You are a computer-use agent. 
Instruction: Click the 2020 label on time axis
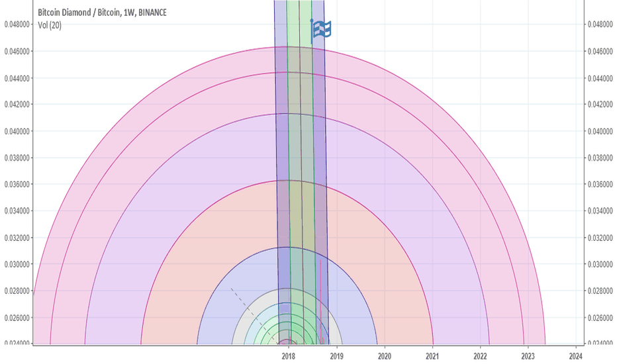pos(385,356)
